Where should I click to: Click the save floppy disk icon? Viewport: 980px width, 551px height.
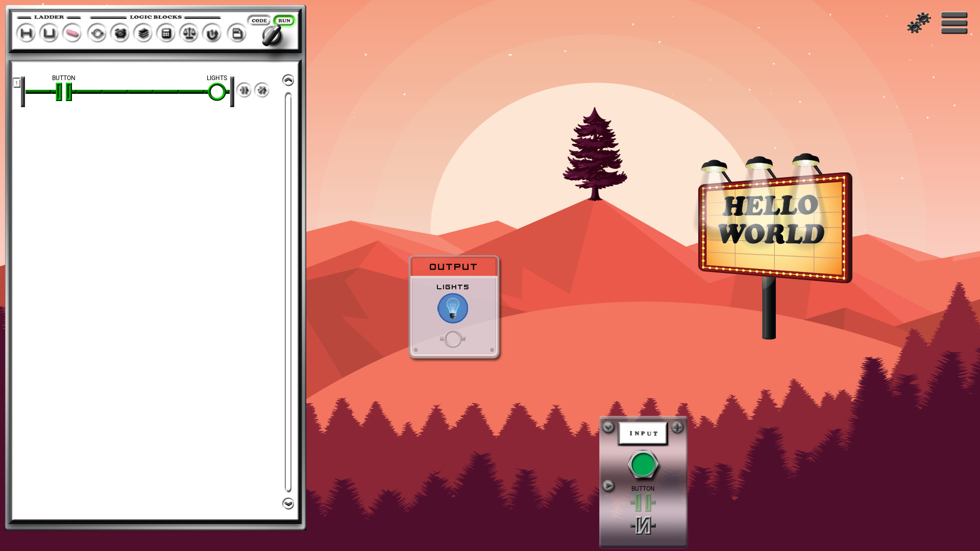236,34
